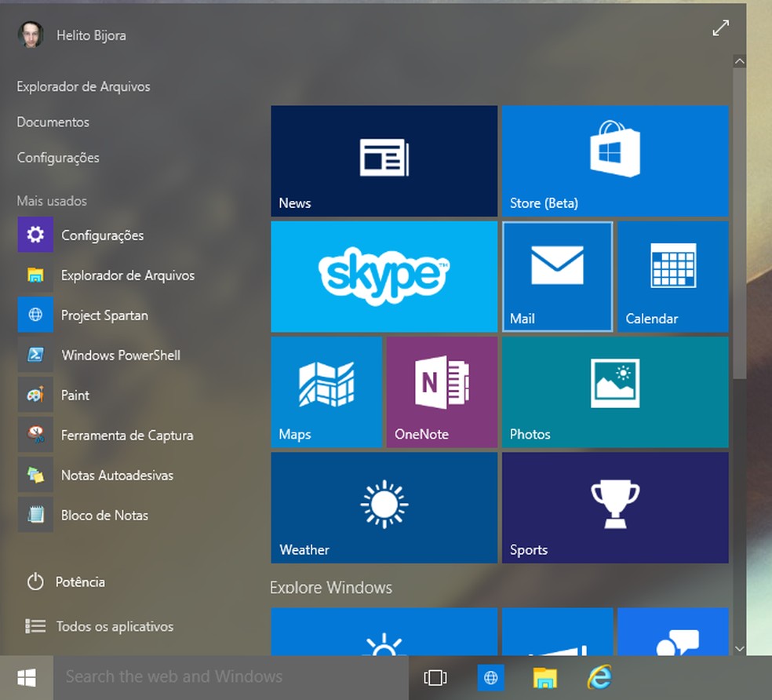Open the Photos tile
The image size is (772, 700).
pos(614,392)
